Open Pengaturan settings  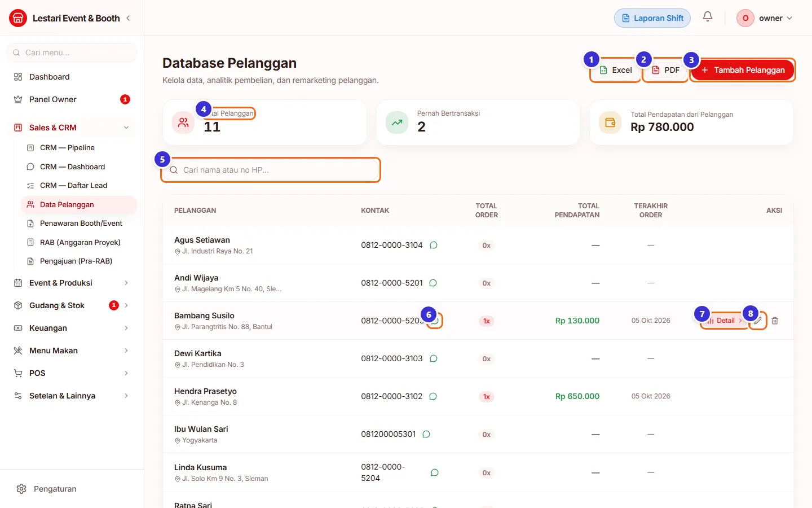[x=72, y=489]
